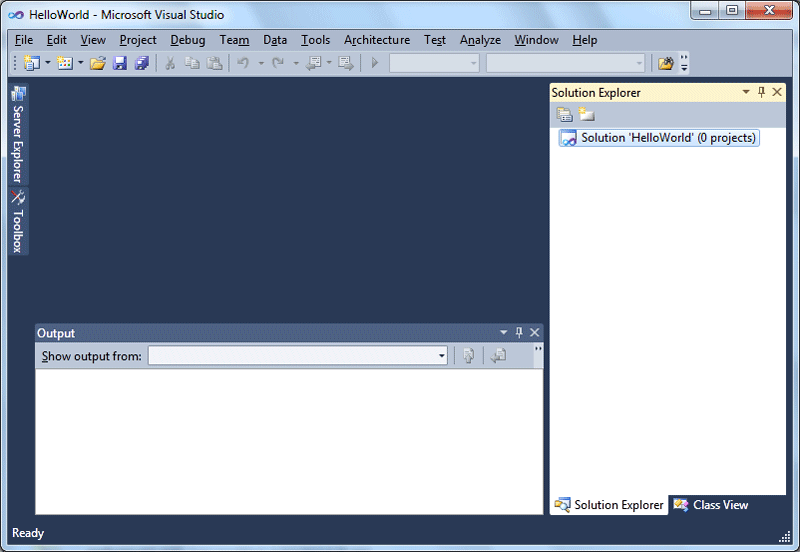Click the Navigate Forward icon
The image size is (800, 552).
[345, 63]
